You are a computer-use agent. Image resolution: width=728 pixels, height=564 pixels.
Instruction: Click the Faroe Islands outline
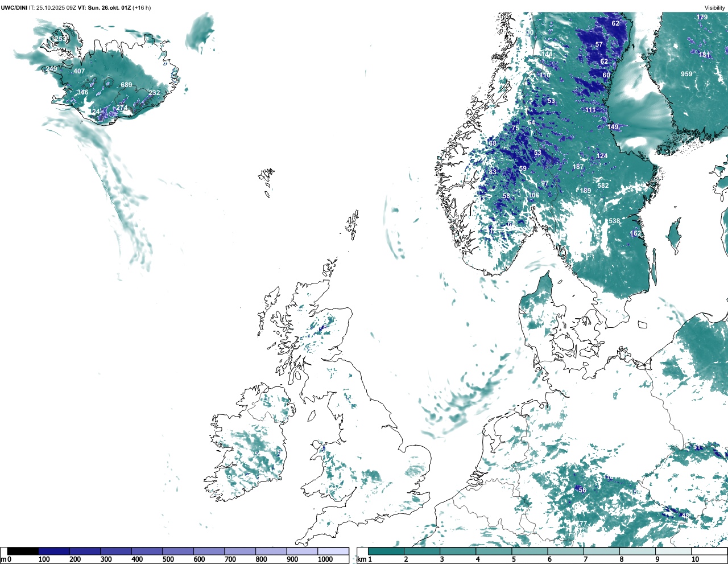267,181
